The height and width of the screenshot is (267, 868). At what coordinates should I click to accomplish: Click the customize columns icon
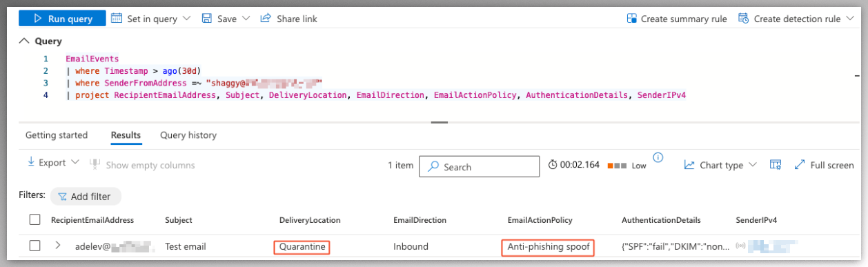[x=775, y=165]
